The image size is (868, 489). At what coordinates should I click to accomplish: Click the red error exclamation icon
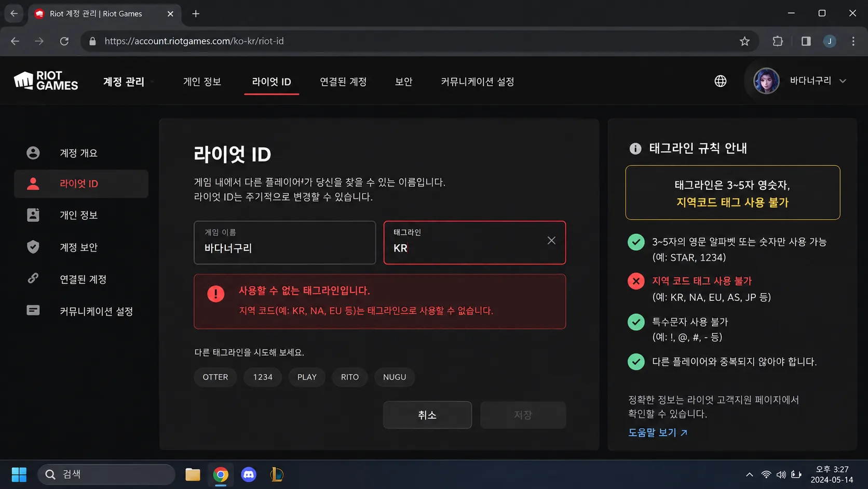215,294
